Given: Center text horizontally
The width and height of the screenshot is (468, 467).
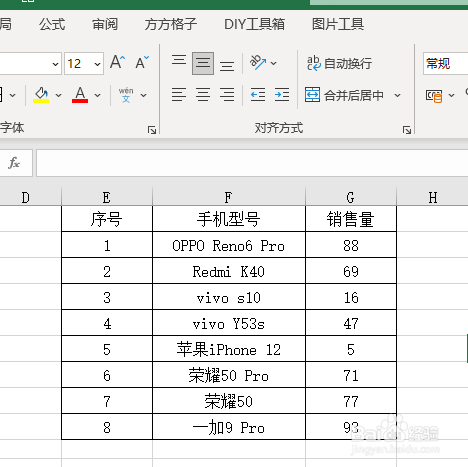Looking at the screenshot, I should 203,95.
